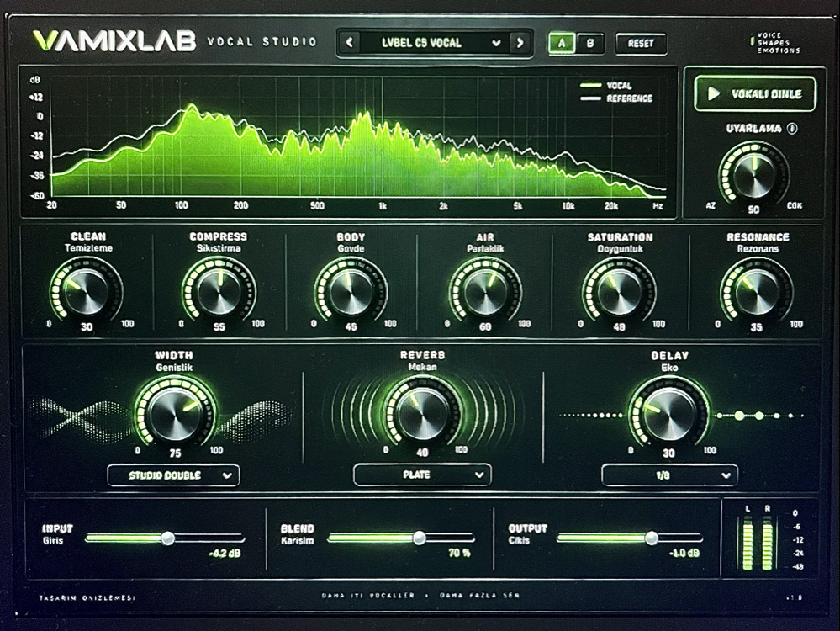Click the BODY Gövde knob

[x=351, y=292]
